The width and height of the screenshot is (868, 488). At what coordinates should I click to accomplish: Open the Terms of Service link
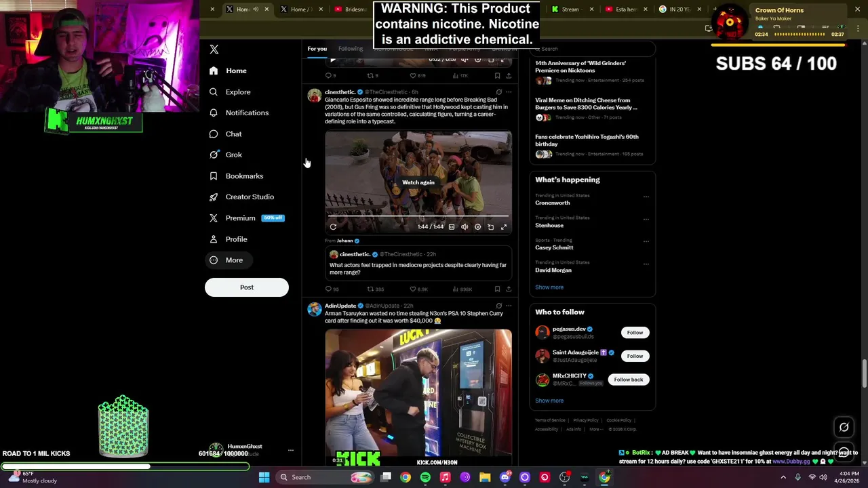click(x=550, y=420)
